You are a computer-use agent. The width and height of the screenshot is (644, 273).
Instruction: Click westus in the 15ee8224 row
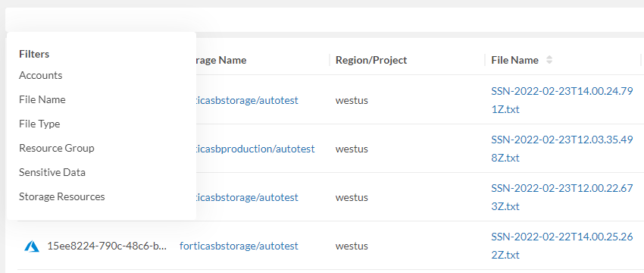pyautogui.click(x=352, y=246)
